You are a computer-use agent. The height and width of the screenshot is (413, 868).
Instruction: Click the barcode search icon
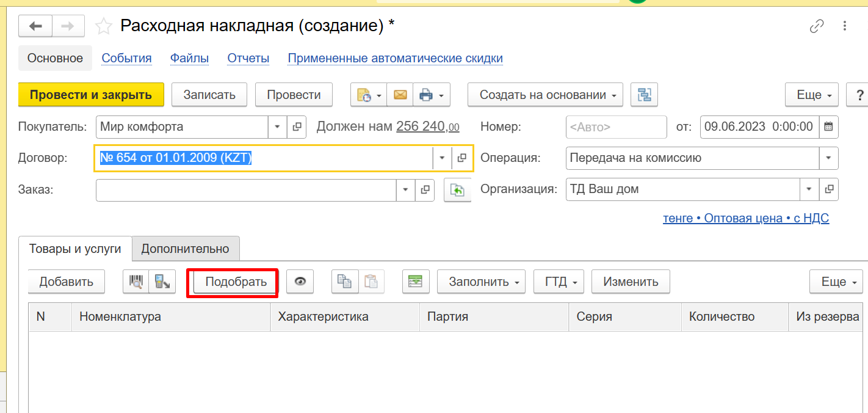coord(136,282)
